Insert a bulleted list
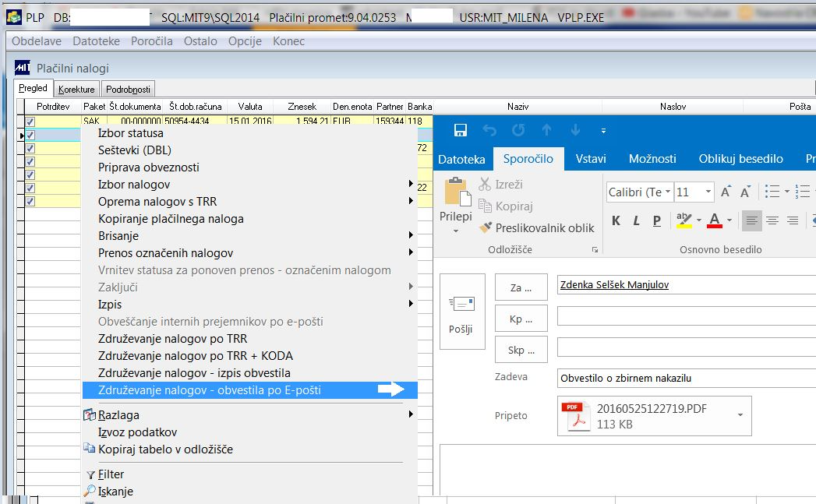 772,192
